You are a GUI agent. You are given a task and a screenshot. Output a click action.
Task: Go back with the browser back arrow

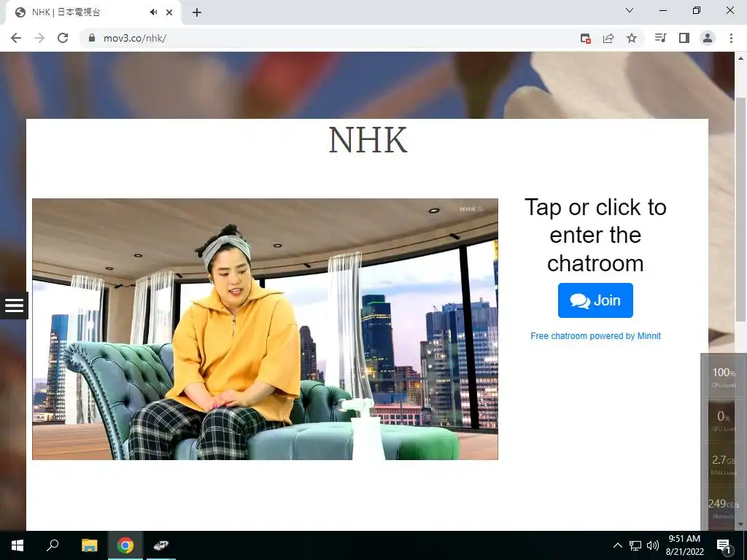click(16, 38)
